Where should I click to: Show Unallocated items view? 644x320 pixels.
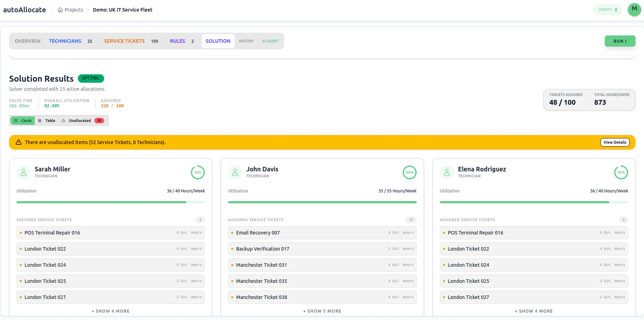click(x=83, y=121)
